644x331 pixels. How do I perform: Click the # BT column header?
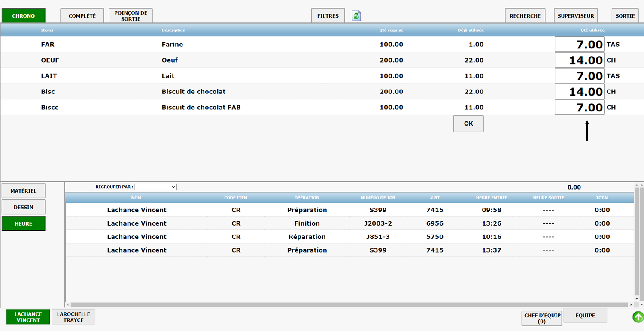(x=434, y=198)
